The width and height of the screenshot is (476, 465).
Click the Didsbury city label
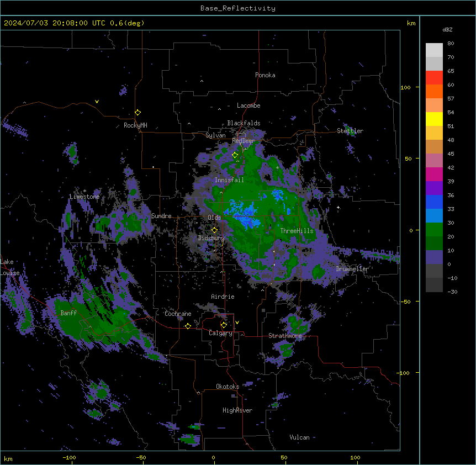pos(211,238)
